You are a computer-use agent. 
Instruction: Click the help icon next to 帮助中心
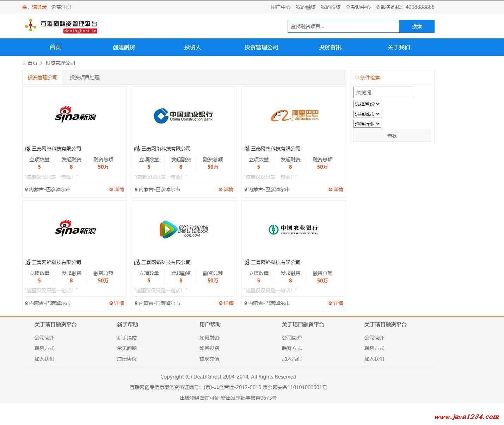pos(348,7)
